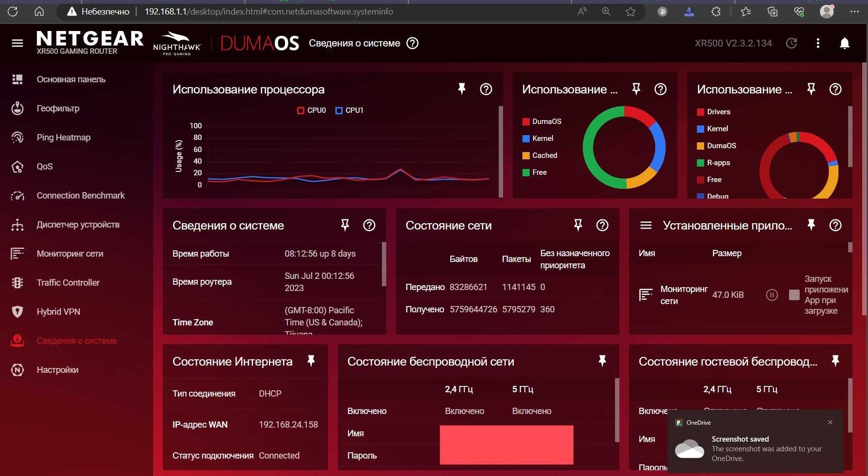The width and height of the screenshot is (868, 476).
Task: Click the browser refresh button
Action: tap(13, 12)
